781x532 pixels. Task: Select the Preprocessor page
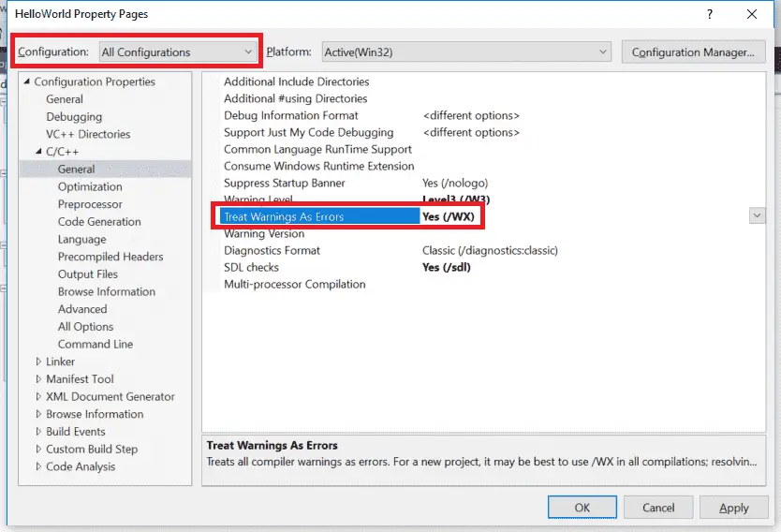(x=90, y=204)
